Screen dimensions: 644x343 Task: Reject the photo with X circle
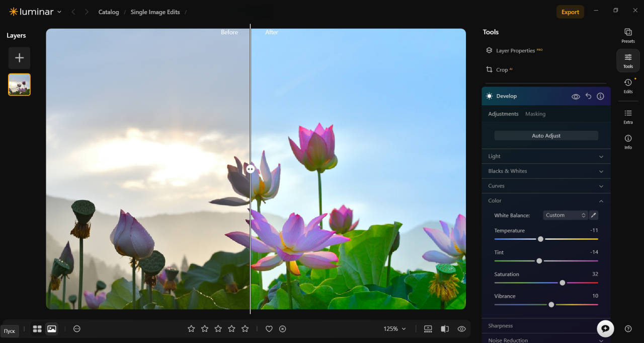click(x=283, y=329)
